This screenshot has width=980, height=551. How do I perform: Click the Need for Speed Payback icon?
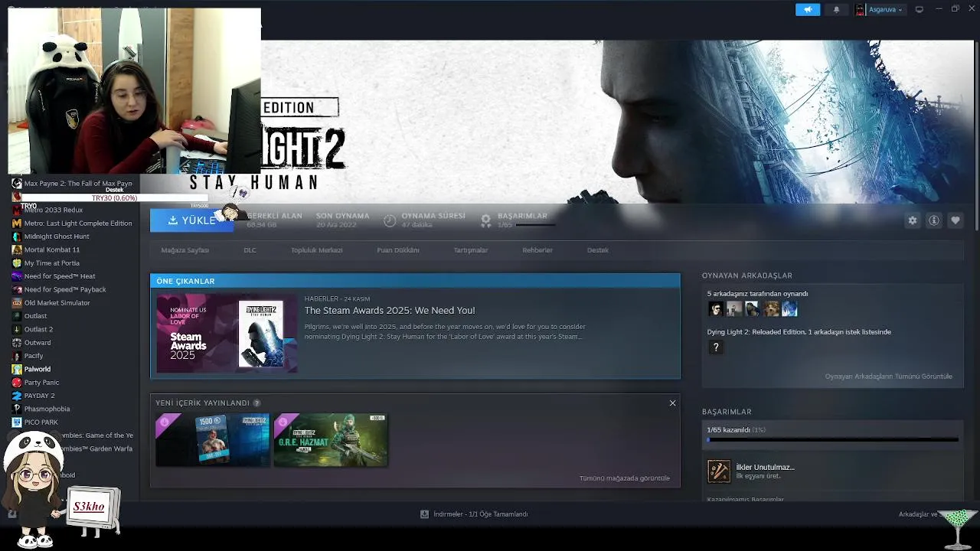click(17, 289)
